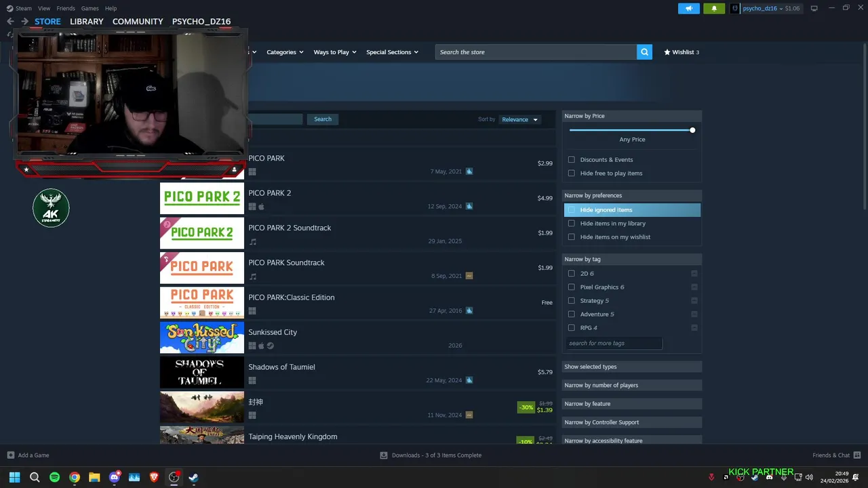Go forward with the right arrow

24,22
